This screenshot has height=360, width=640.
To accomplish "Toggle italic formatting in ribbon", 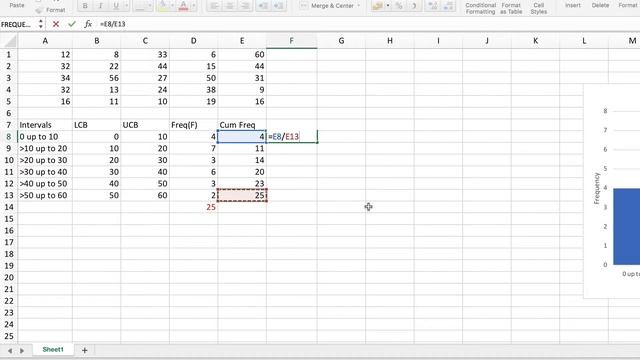I will (100, 6).
